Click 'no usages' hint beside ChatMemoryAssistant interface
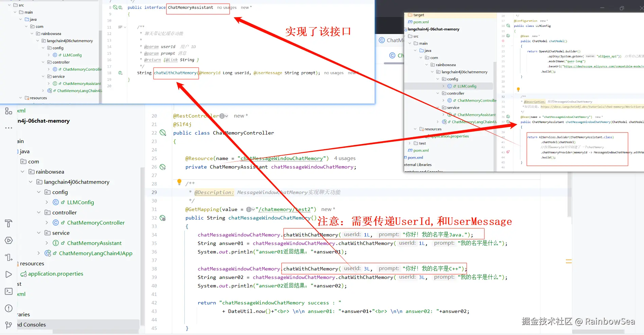This screenshot has width=644, height=335. click(227, 7)
